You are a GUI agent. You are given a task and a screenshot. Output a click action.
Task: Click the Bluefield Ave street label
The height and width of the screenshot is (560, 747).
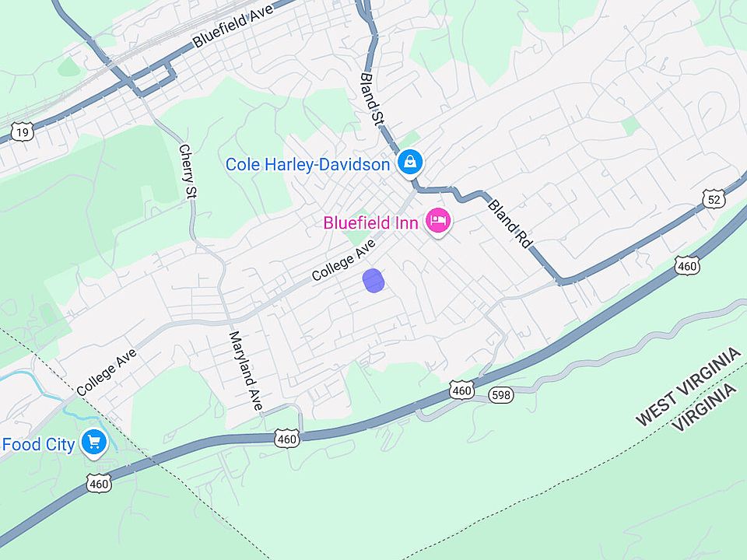[x=233, y=25]
